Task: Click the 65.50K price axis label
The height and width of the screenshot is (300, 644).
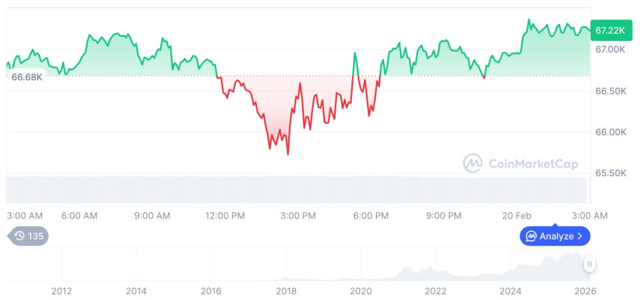Action: click(x=610, y=173)
